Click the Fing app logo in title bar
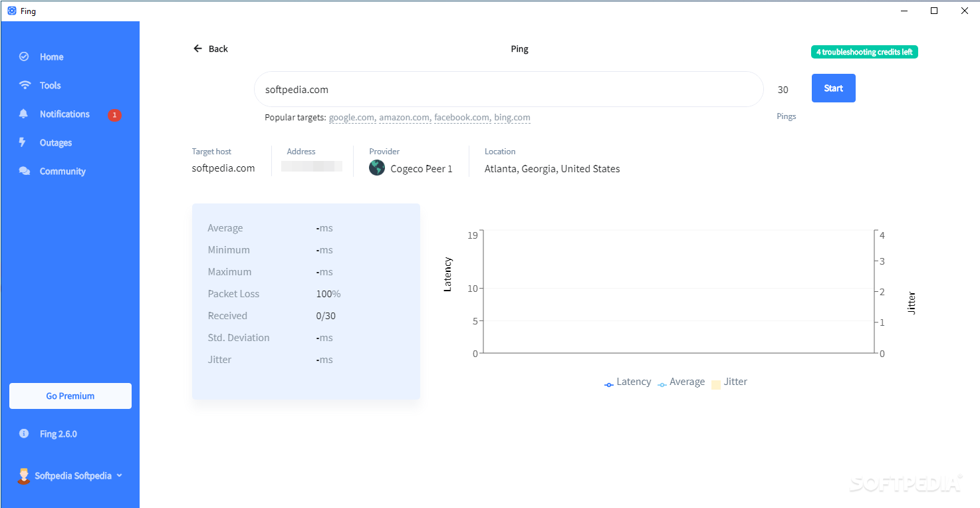980x508 pixels. 11,11
